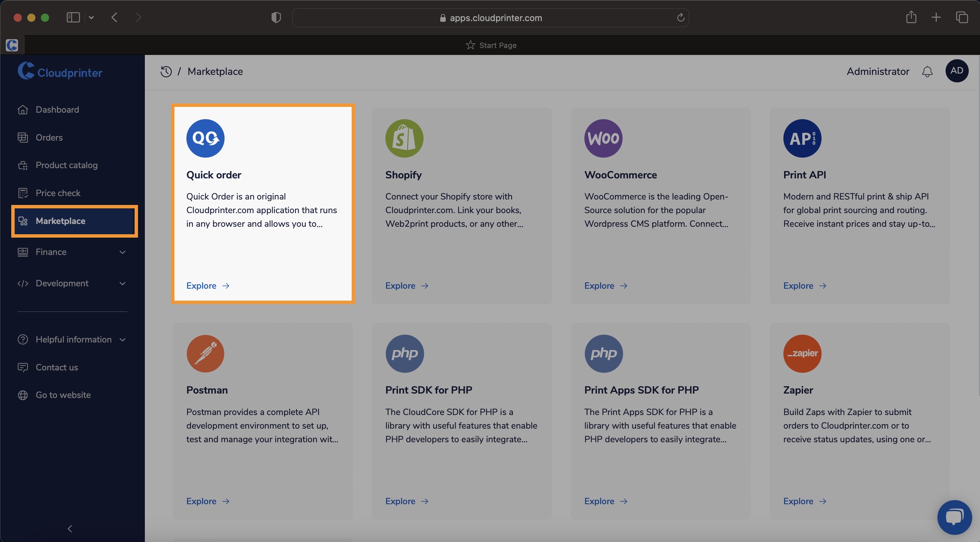The image size is (980, 542).
Task: Click the Go to website globe icon
Action: point(23,395)
